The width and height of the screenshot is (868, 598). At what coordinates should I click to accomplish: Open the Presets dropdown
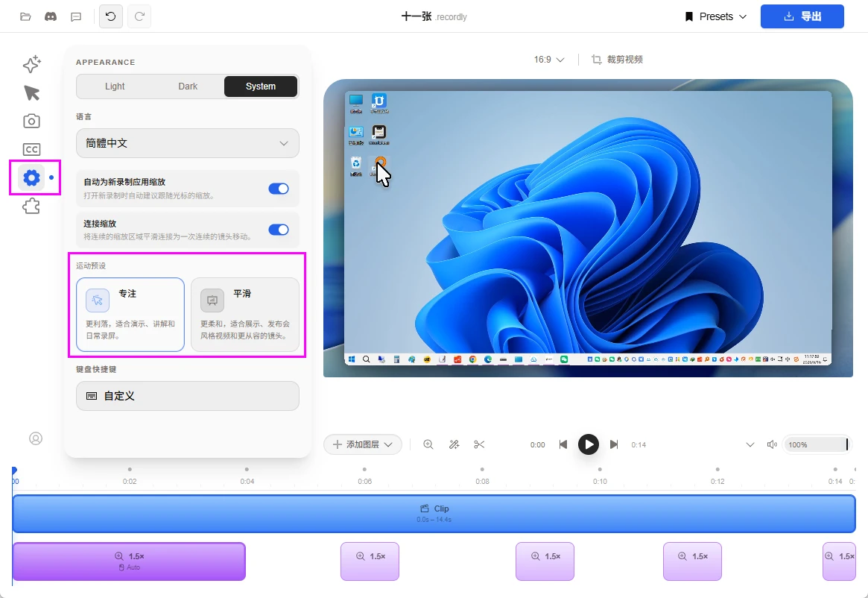[x=716, y=16]
